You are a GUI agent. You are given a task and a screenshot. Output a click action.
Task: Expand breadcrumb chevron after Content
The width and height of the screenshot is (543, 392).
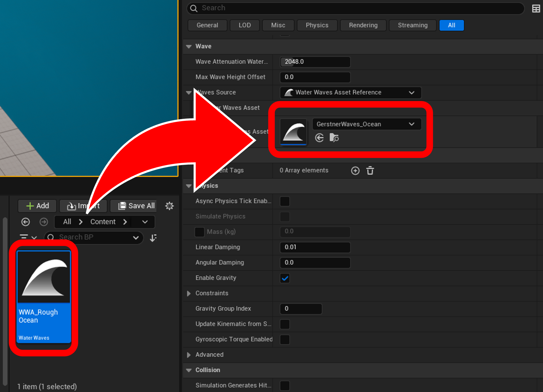[125, 222]
